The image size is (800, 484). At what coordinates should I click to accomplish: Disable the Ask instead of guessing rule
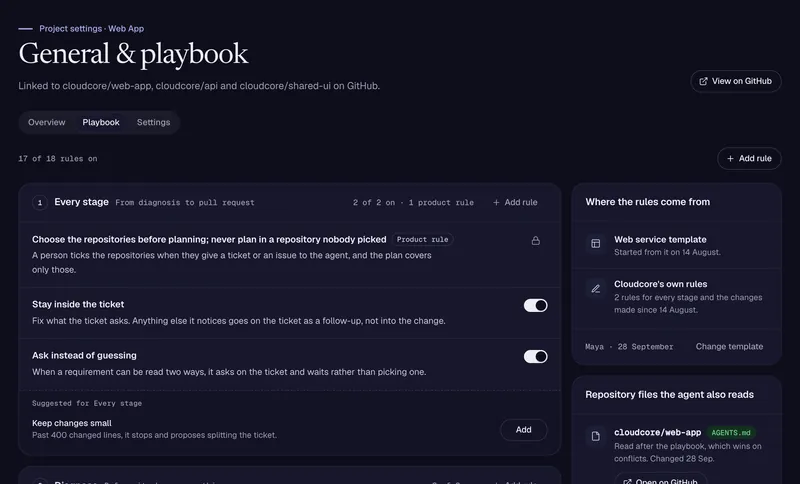(535, 356)
